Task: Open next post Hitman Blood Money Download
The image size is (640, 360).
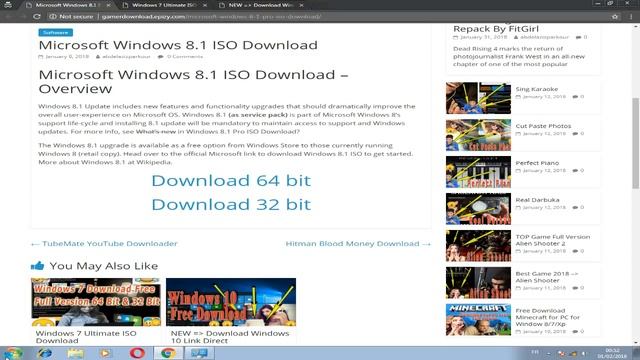Action: (x=358, y=244)
